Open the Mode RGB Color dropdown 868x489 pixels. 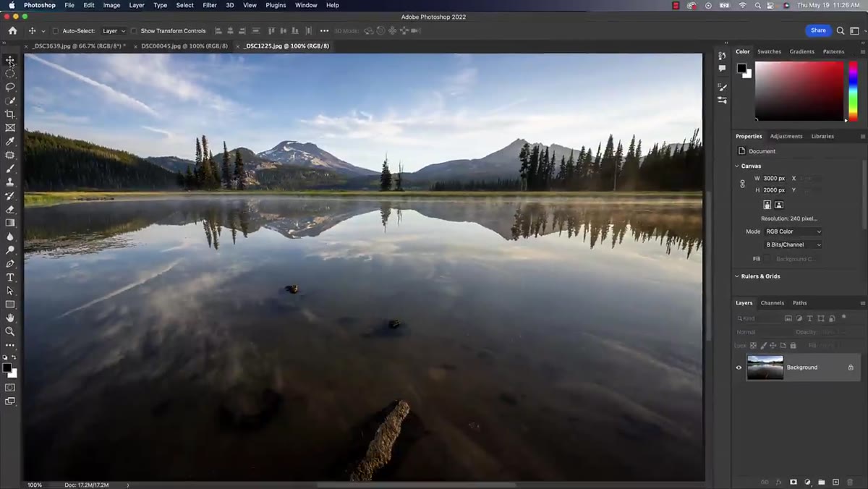point(793,231)
